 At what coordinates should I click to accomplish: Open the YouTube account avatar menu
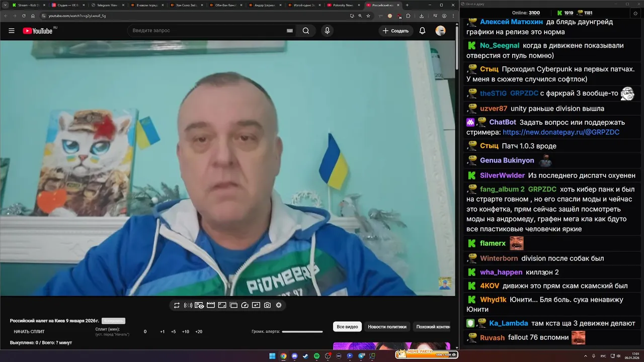[x=441, y=31]
